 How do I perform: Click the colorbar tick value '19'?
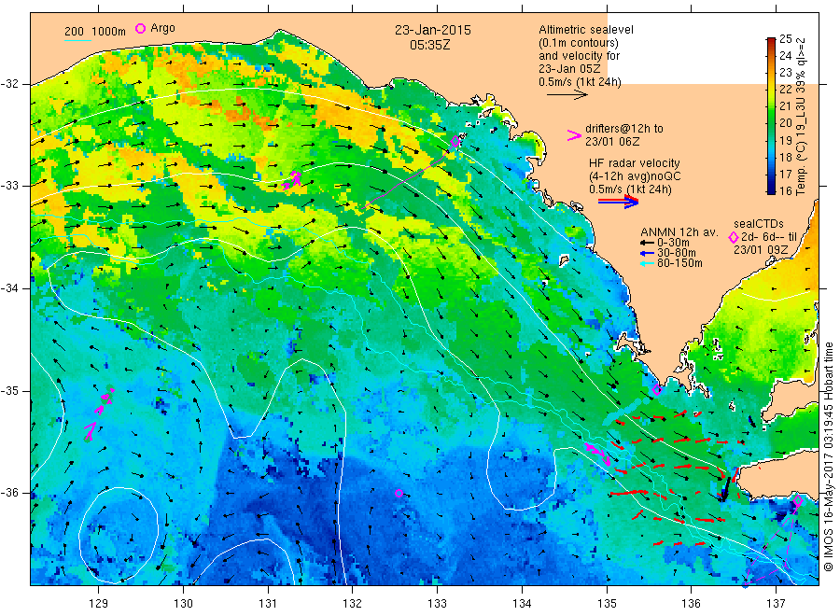click(x=785, y=140)
